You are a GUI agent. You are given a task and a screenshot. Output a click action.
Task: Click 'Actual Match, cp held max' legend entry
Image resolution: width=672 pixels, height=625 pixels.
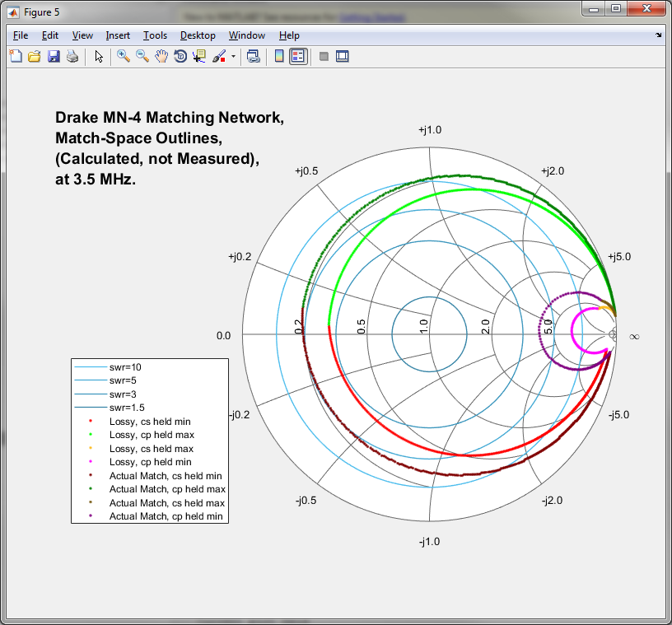pyautogui.click(x=167, y=489)
